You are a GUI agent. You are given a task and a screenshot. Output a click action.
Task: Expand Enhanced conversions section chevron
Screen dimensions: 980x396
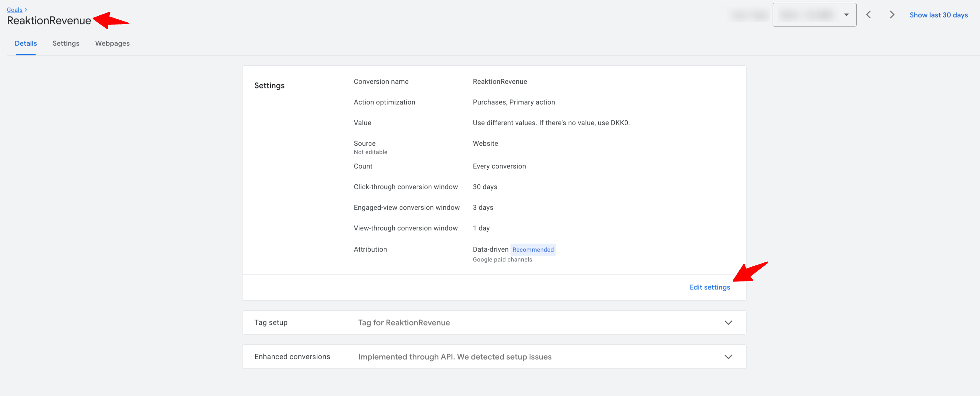(x=728, y=357)
